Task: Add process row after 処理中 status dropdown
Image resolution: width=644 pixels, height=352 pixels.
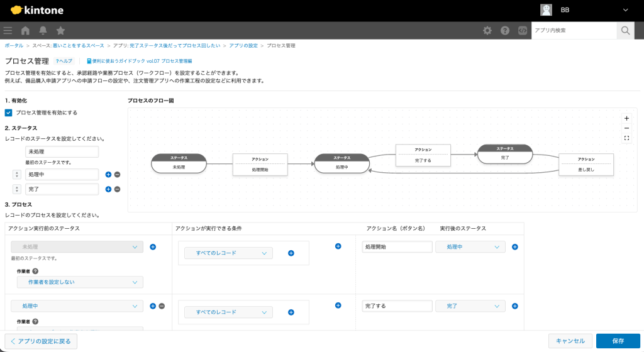Action: tap(153, 306)
